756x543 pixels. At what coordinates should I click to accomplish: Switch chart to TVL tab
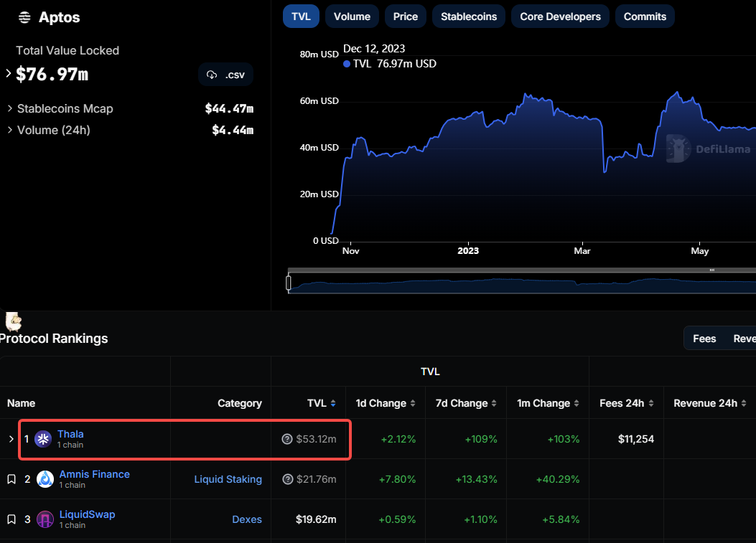(x=301, y=16)
